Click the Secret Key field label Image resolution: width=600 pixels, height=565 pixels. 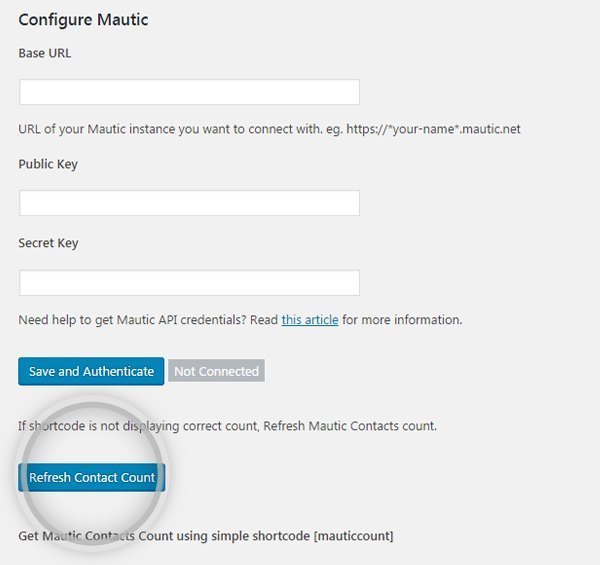pos(48,243)
